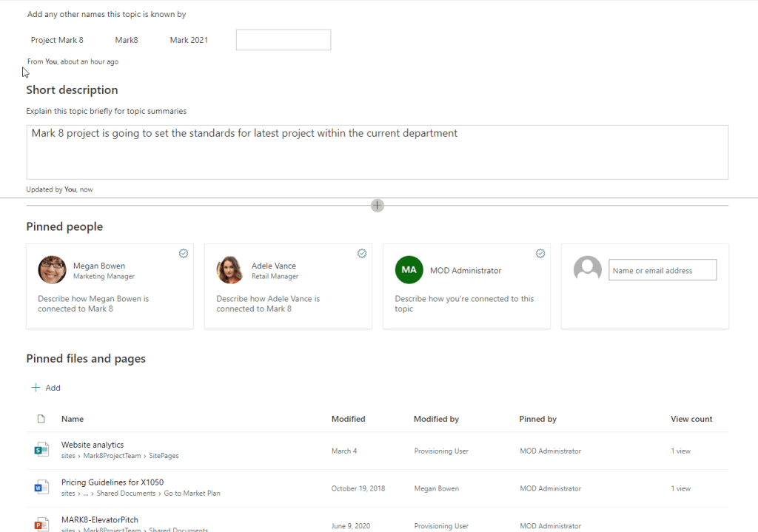Click the verified badge on Adele Vance's card

362,253
